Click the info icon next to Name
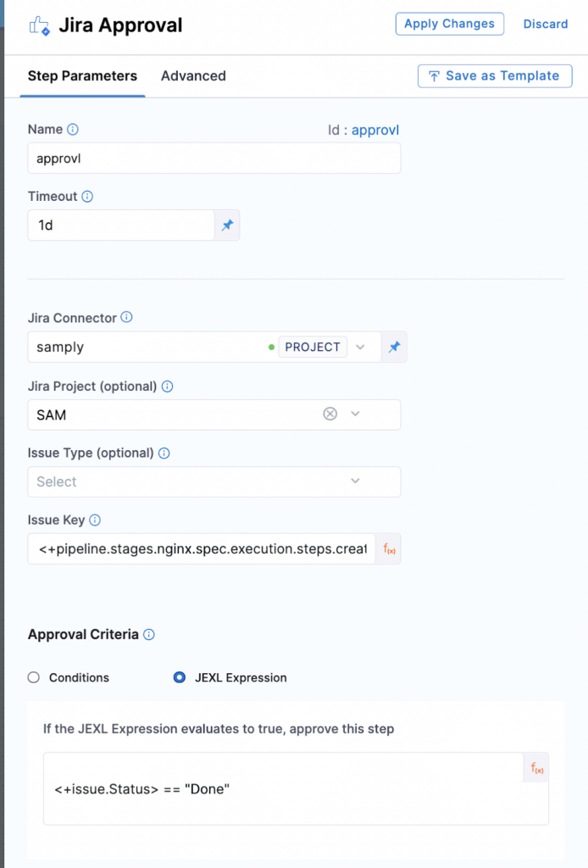The image size is (588, 868). (73, 130)
